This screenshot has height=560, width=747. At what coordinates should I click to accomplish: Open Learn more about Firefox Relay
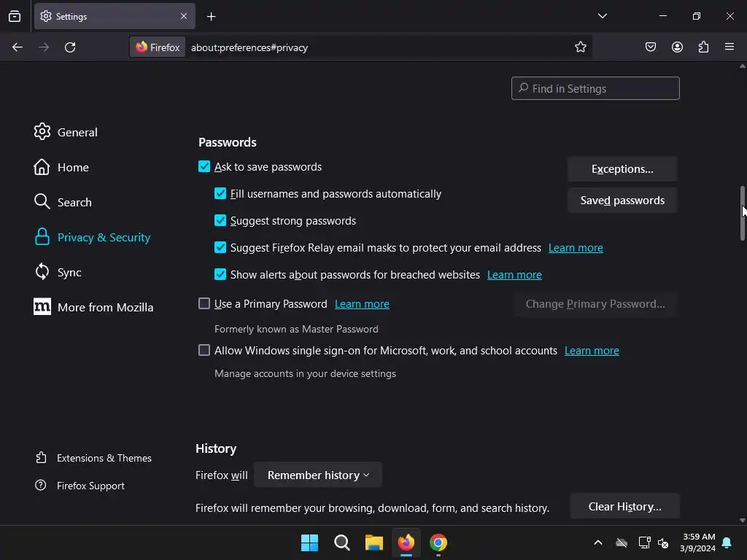576,248
